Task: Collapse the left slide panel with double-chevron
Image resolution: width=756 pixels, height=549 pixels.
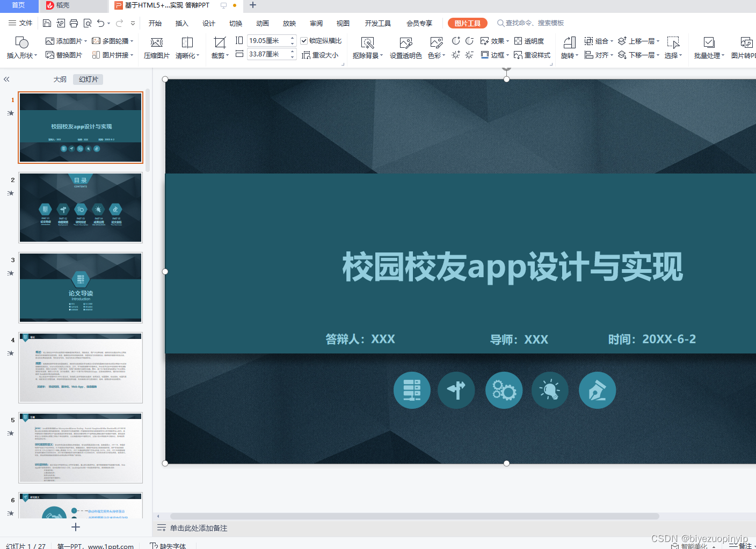Action: click(x=6, y=79)
